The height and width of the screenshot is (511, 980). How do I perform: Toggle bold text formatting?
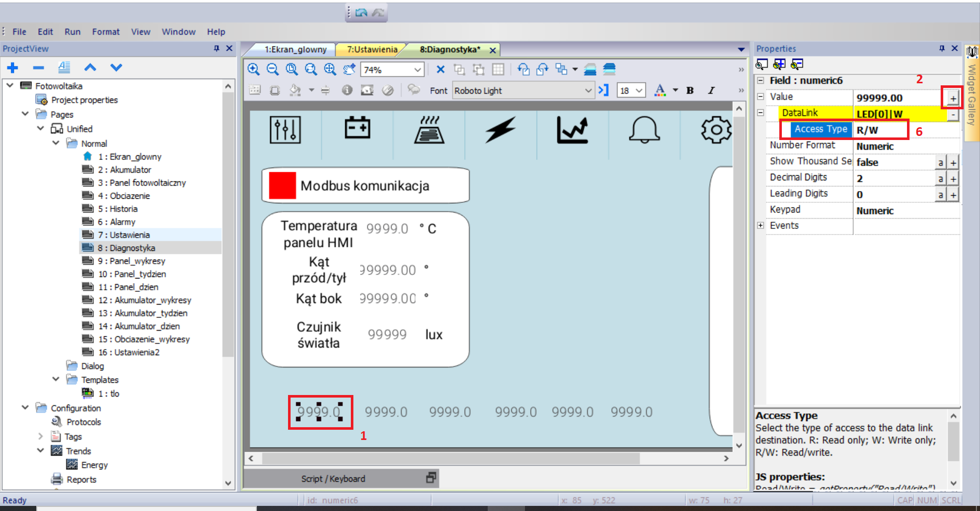pos(690,90)
